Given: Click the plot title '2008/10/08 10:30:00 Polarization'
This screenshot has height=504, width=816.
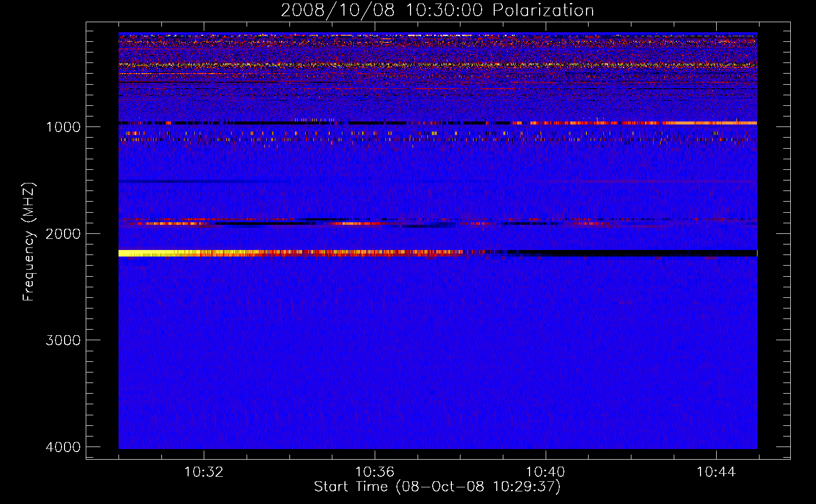Looking at the screenshot, I should coord(437,11).
